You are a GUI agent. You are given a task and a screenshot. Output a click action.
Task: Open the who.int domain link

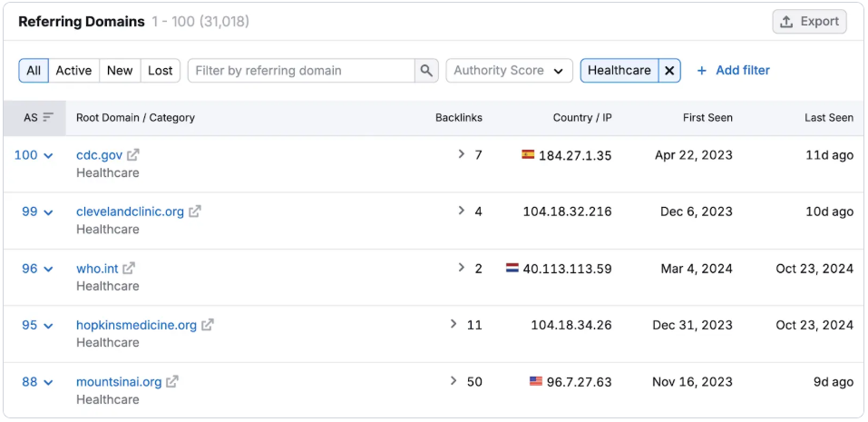(97, 269)
